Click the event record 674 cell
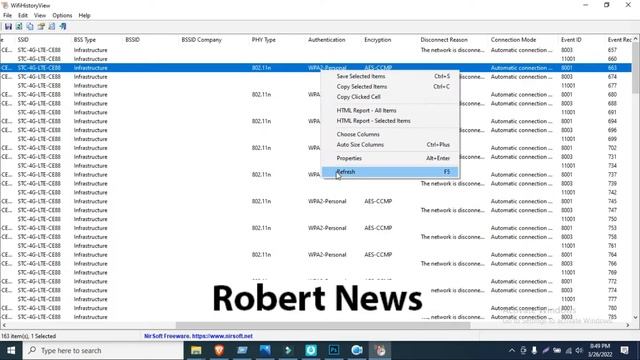This screenshot has width=640, height=360. (612, 77)
